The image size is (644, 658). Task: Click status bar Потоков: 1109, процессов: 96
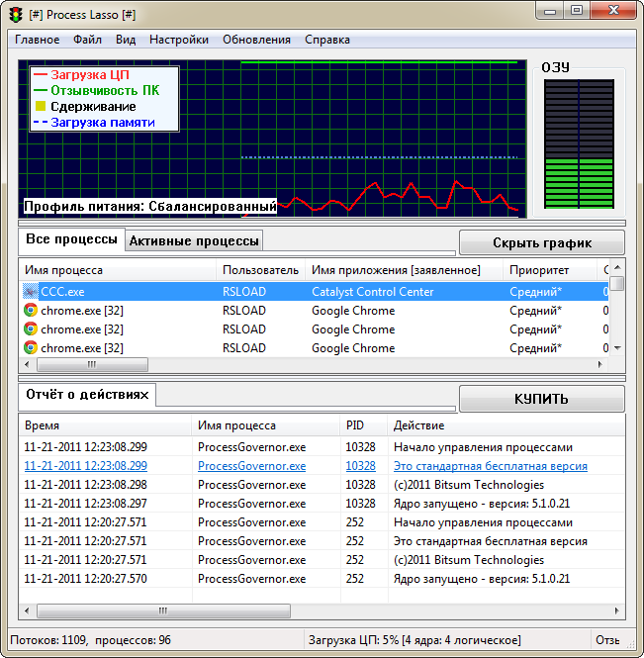91,640
